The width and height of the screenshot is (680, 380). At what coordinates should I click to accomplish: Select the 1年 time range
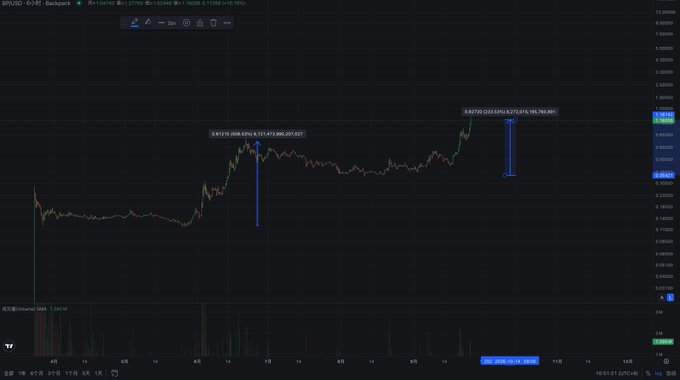tap(22, 373)
